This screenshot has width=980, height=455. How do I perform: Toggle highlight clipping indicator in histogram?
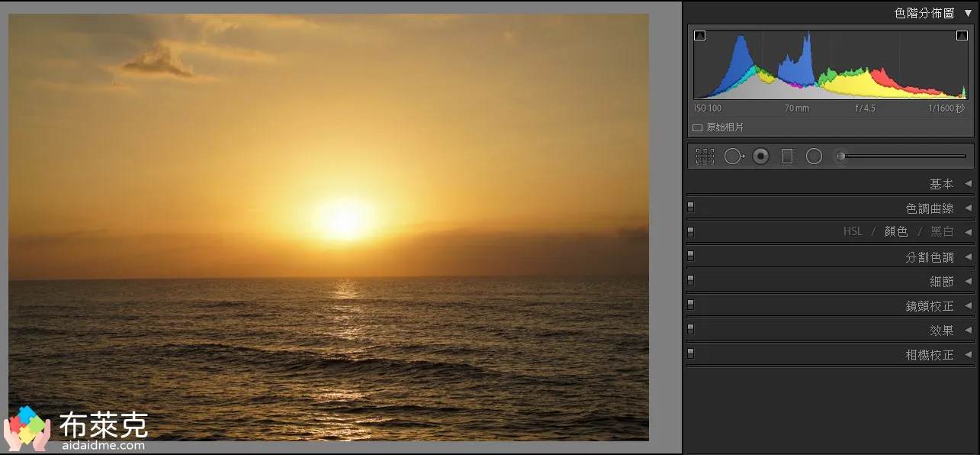[x=962, y=35]
